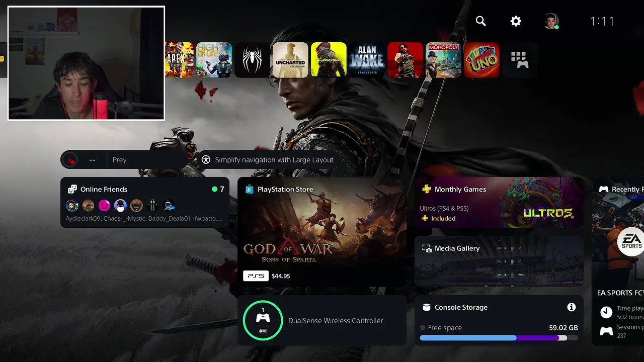The height and width of the screenshot is (362, 644).
Task: Click the PlayStation Plus icon by Monthly Games
Action: pos(426,189)
